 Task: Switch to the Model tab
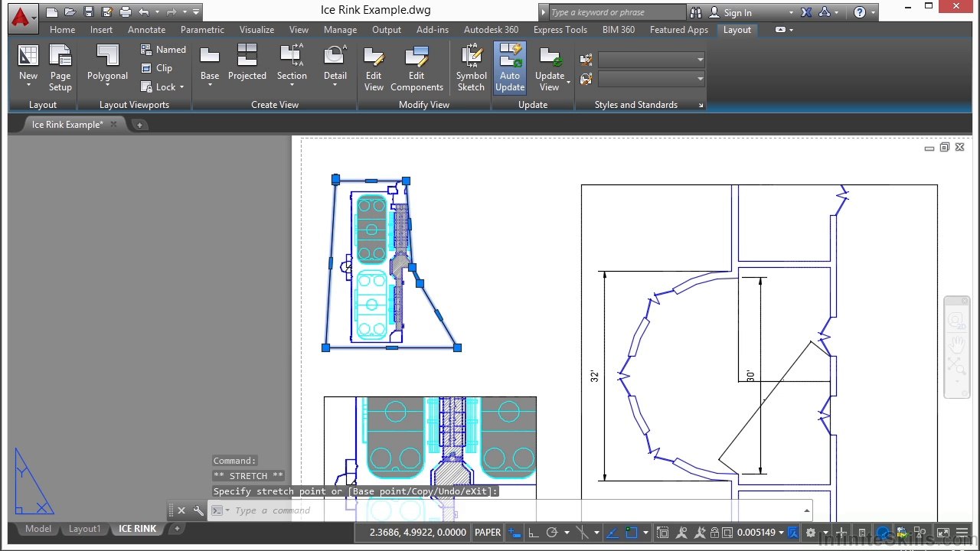38,529
